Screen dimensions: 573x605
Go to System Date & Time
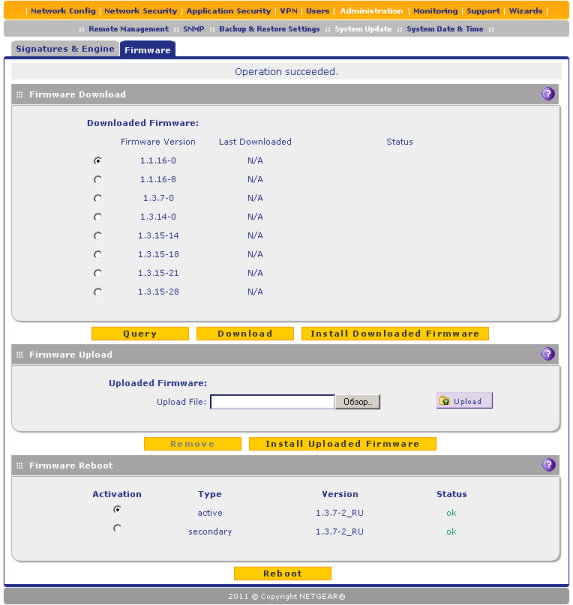coord(445,29)
